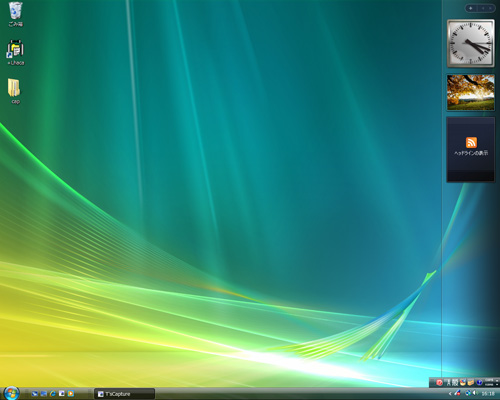Click the orange RSS feed icon
This screenshot has height=400, width=500.
click(x=471, y=142)
